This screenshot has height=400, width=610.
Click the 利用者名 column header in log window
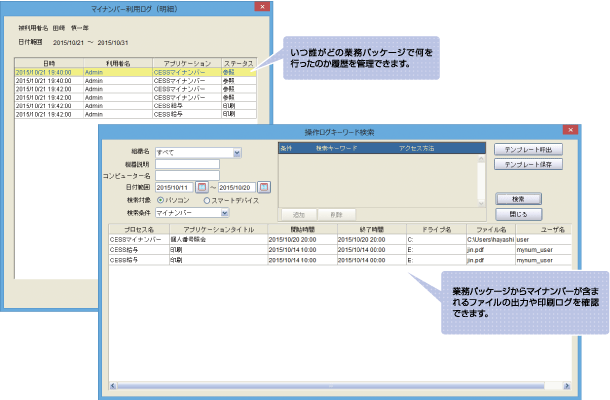(118, 63)
